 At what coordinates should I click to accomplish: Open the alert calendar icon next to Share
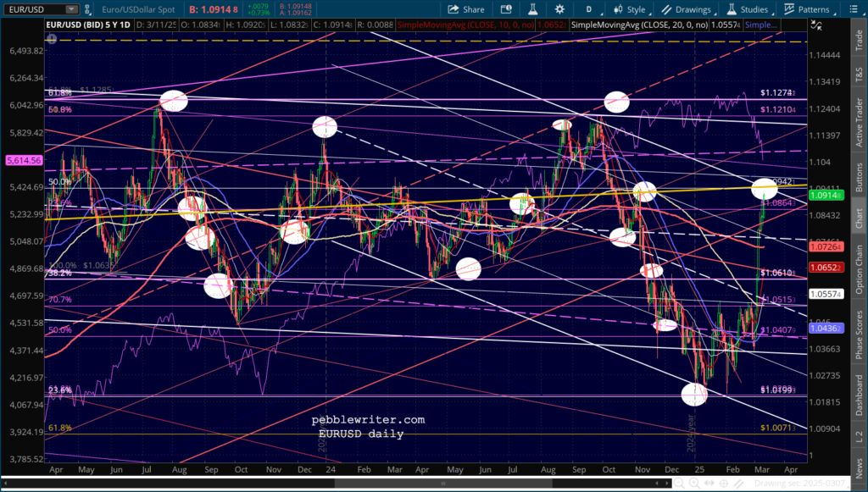tap(505, 9)
